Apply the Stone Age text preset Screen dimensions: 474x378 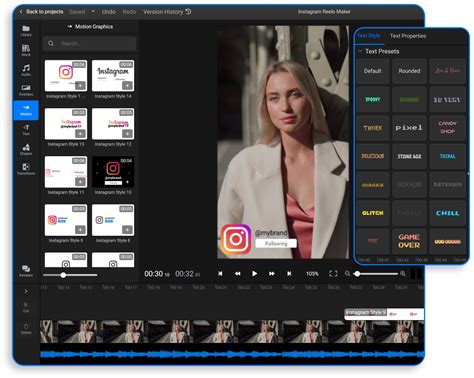(x=409, y=156)
